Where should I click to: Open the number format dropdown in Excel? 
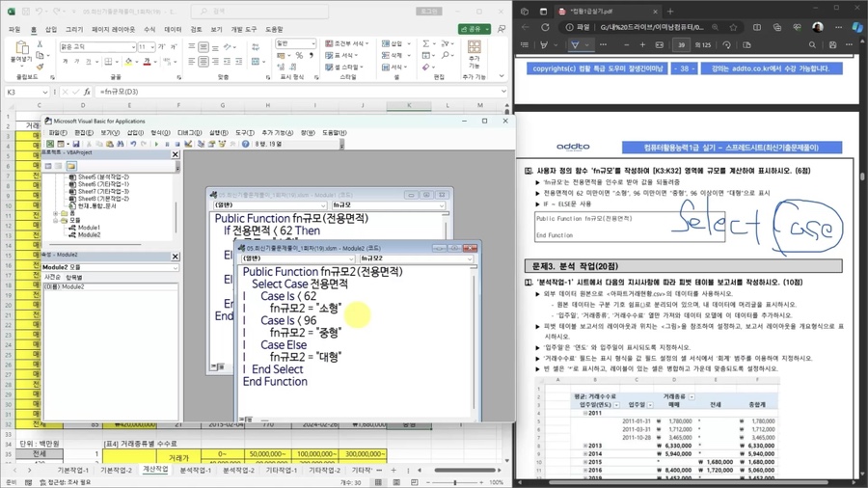click(312, 43)
